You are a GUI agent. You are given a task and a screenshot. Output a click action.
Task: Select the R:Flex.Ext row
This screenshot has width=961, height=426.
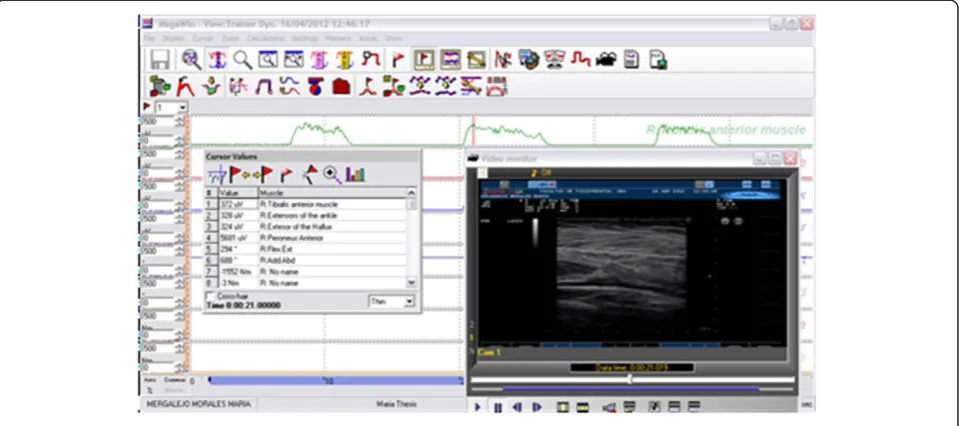305,249
